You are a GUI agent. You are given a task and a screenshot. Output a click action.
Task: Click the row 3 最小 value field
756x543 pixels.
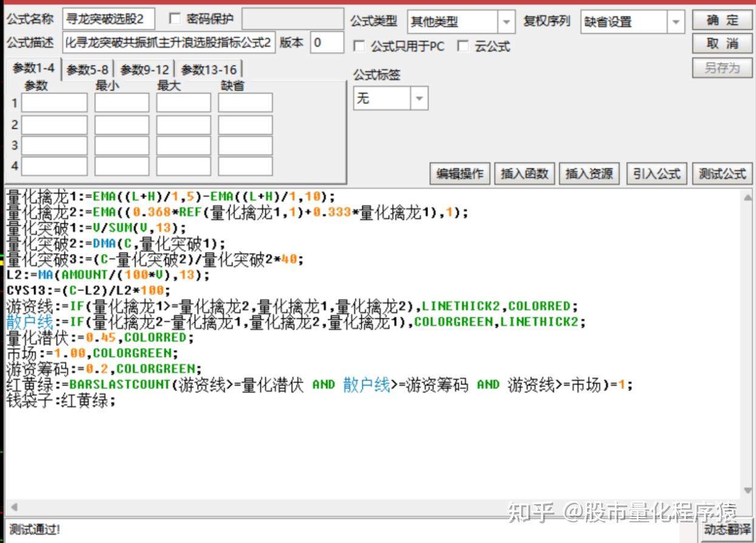[121, 146]
